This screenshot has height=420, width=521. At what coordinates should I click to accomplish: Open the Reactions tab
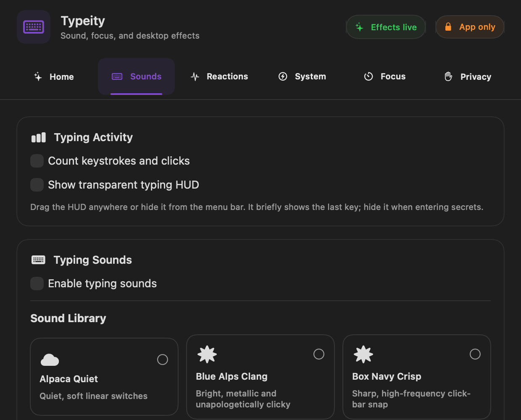tap(219, 76)
